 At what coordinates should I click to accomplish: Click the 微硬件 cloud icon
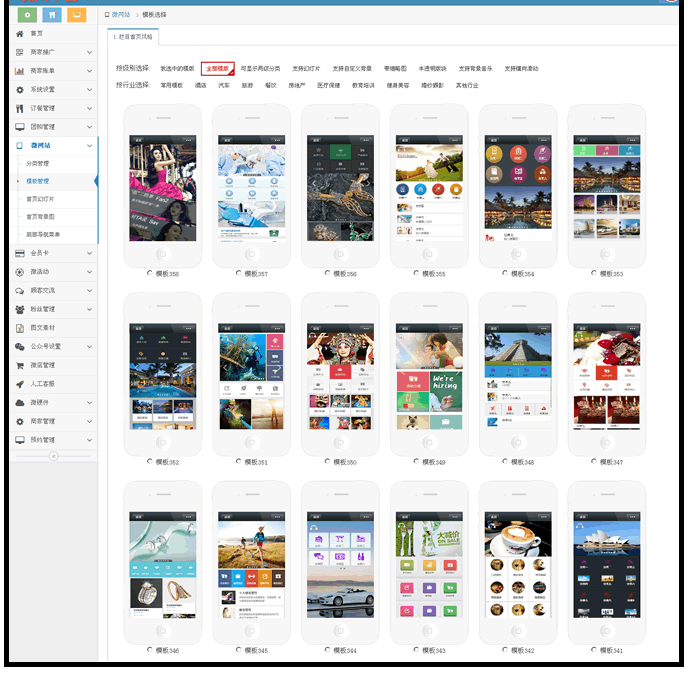point(20,402)
